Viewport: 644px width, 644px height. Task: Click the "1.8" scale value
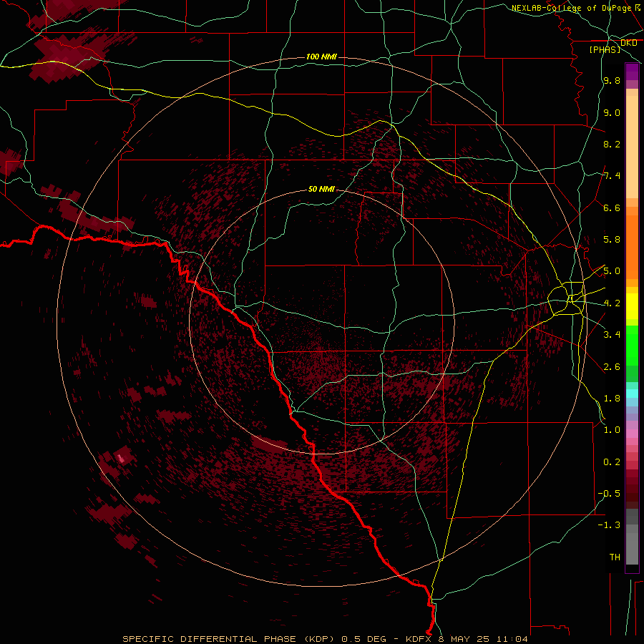[x=612, y=399]
